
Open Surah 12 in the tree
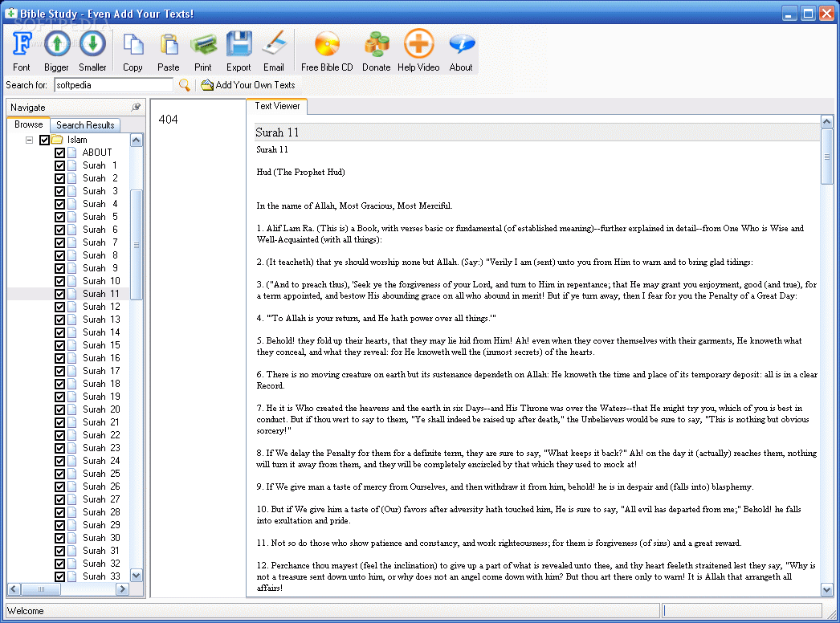(x=101, y=307)
